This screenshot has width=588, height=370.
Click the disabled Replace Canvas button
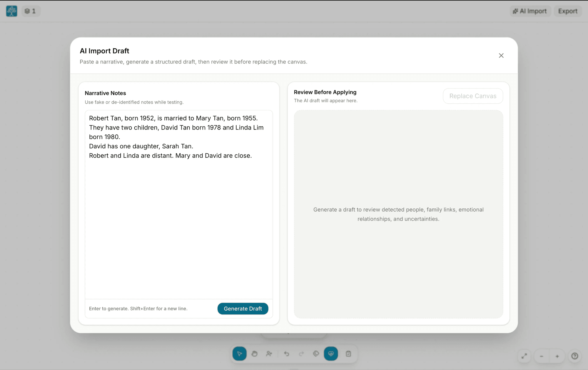coord(473,96)
